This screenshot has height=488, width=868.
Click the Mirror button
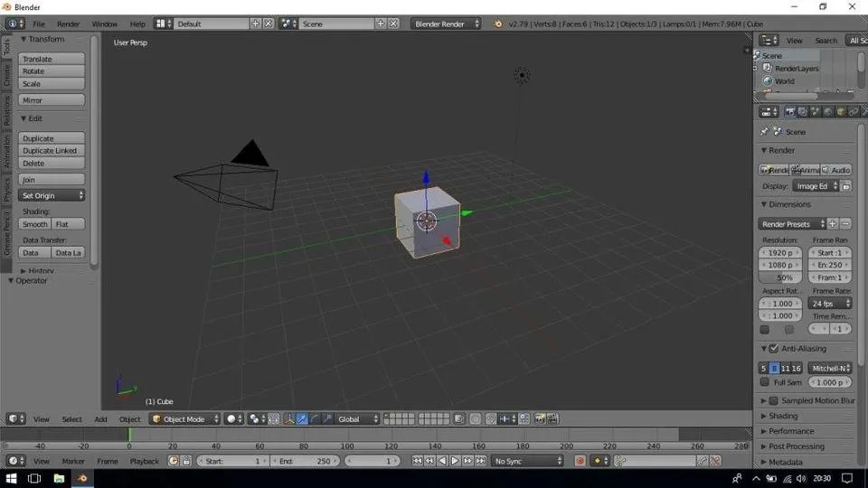coord(52,100)
